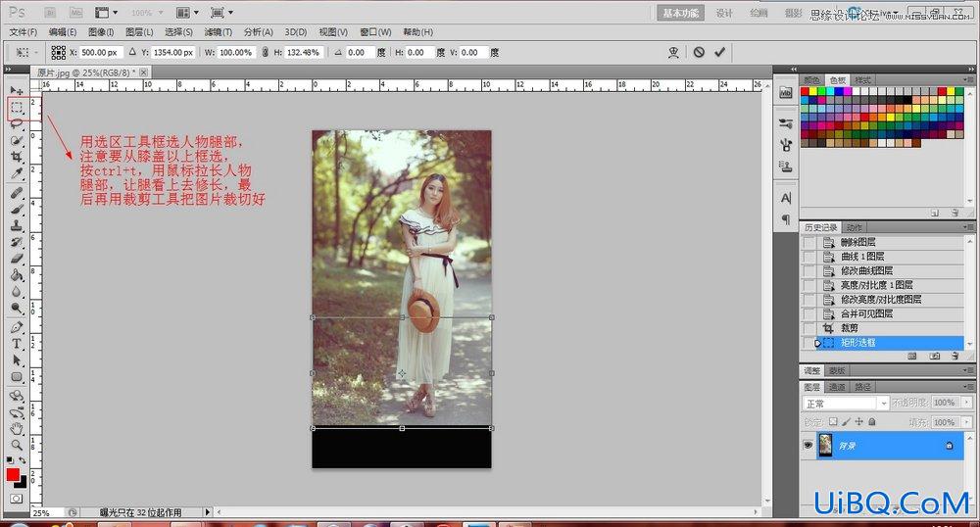Select the Type tool
The width and height of the screenshot is (980, 527).
tap(17, 344)
